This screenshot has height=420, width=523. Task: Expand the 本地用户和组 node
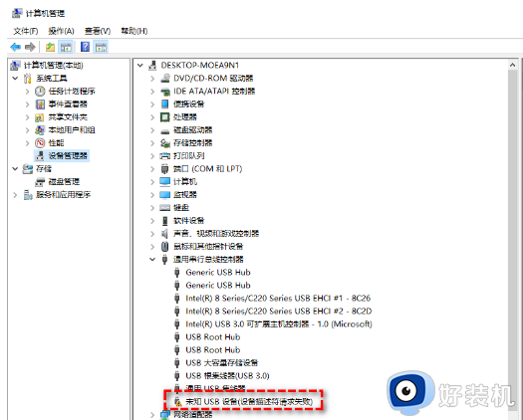27,130
